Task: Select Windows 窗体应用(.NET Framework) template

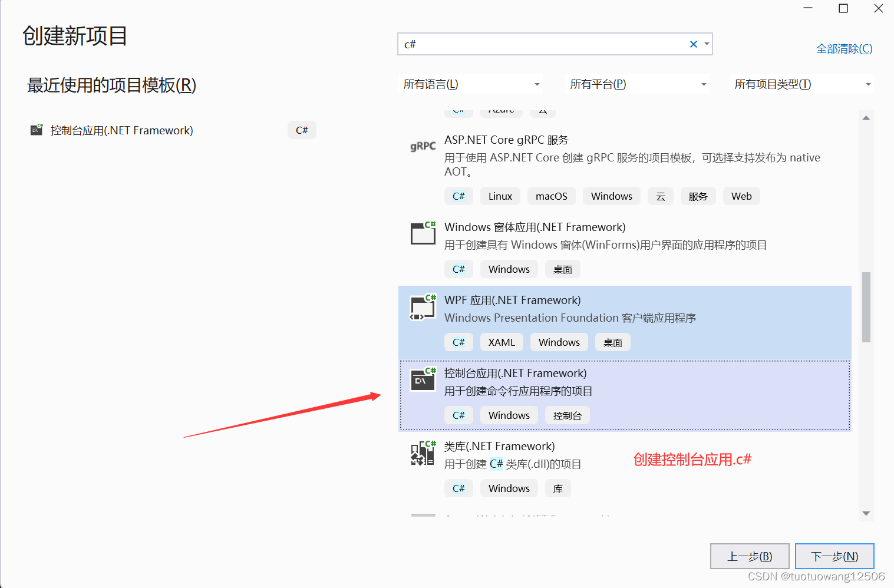Action: click(625, 249)
